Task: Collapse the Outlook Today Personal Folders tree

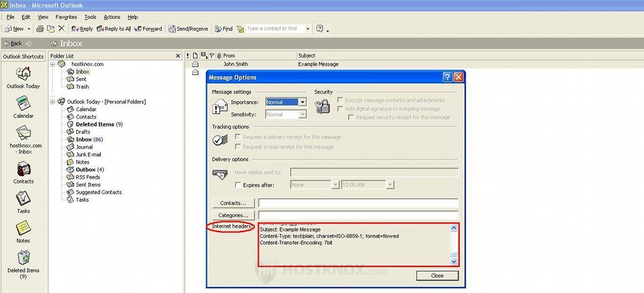Action: [x=52, y=102]
